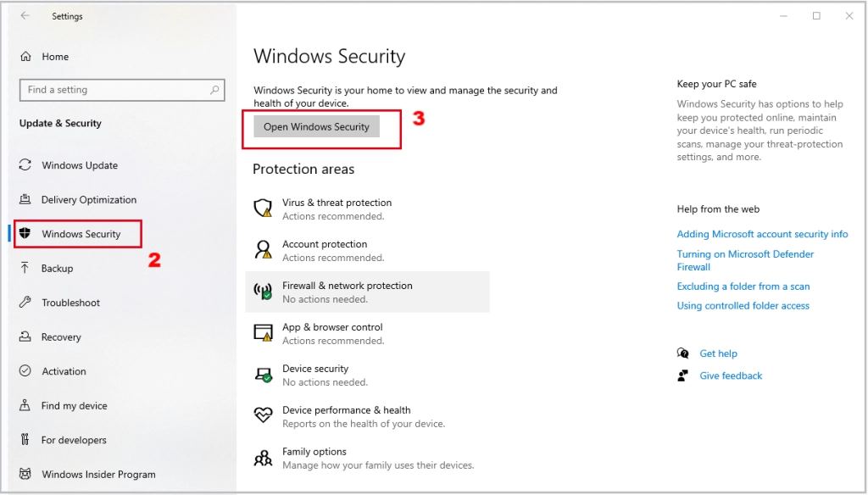The width and height of the screenshot is (868, 495).
Task: Click the Family options people icon
Action: click(263, 458)
